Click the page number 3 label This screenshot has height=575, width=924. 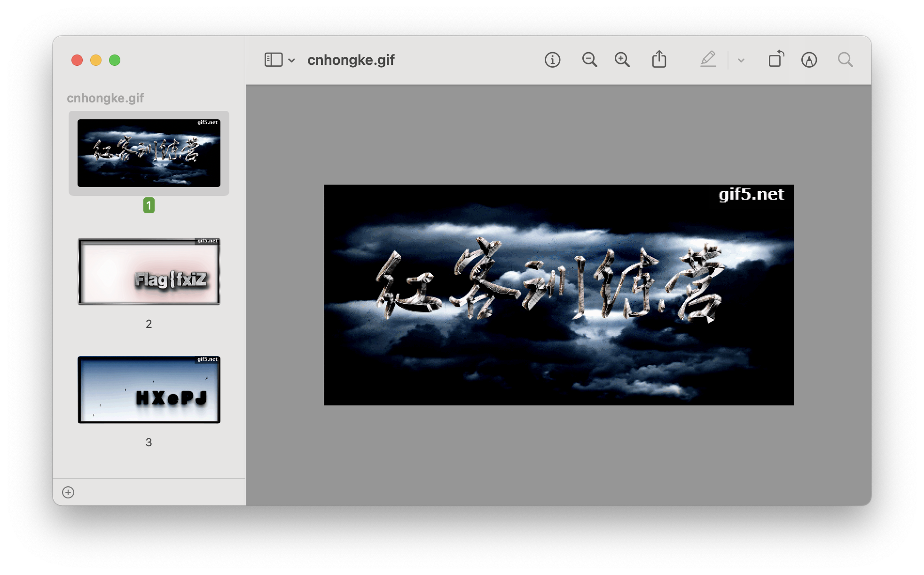pos(149,442)
